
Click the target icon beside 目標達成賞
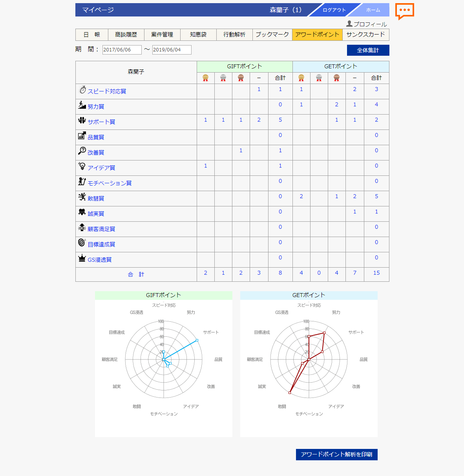pos(82,243)
